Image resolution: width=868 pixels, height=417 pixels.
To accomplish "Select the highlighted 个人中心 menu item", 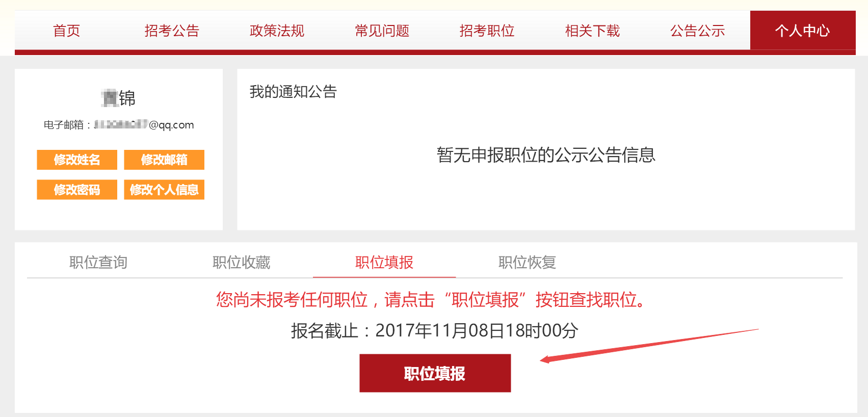I will pos(803,31).
